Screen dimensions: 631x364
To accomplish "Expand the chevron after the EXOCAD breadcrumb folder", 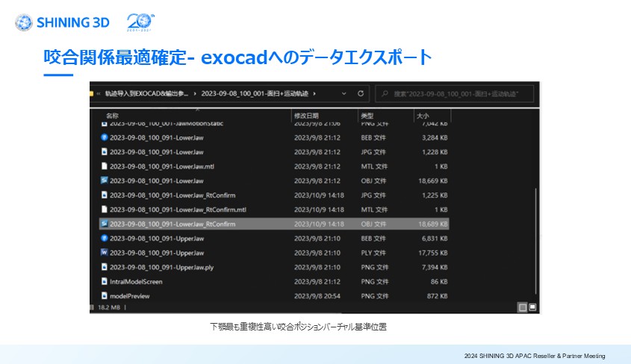I will pyautogui.click(x=195, y=94).
